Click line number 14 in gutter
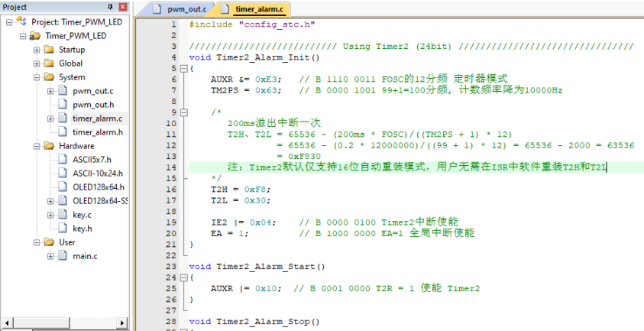This screenshot has width=644, height=331. (172, 167)
